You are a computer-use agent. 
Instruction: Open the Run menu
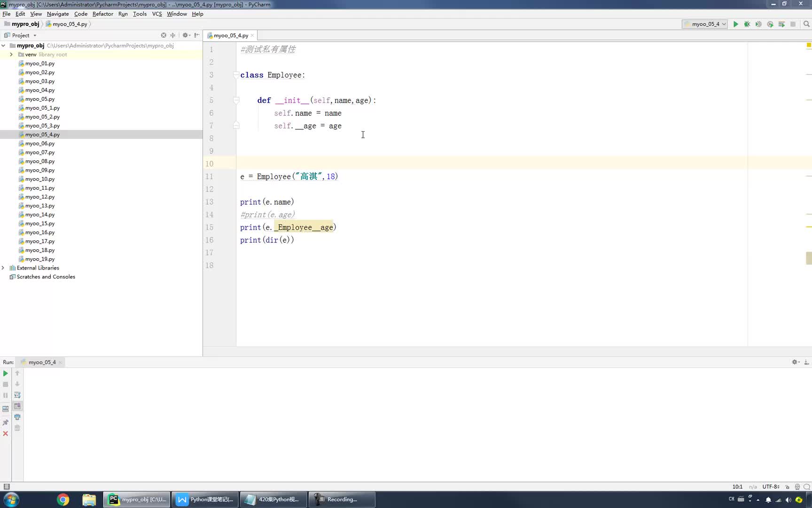point(123,14)
